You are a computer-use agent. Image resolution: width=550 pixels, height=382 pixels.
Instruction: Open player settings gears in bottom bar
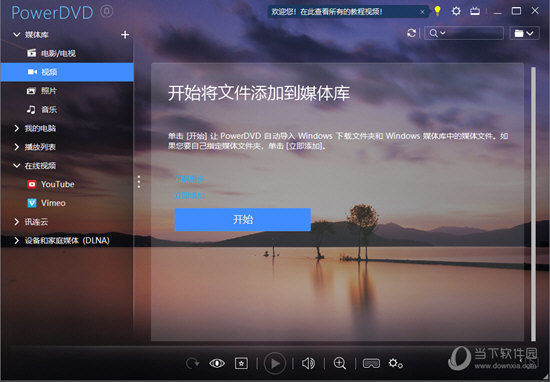(x=396, y=363)
